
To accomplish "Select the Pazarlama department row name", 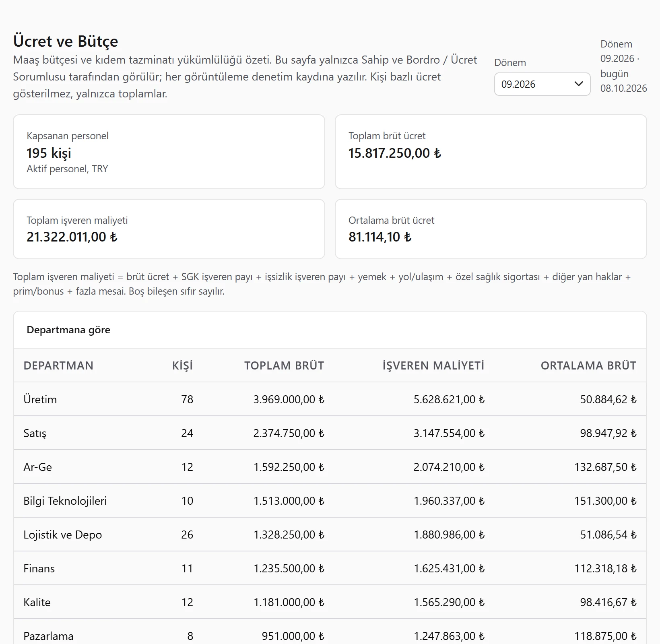I will click(x=48, y=636).
